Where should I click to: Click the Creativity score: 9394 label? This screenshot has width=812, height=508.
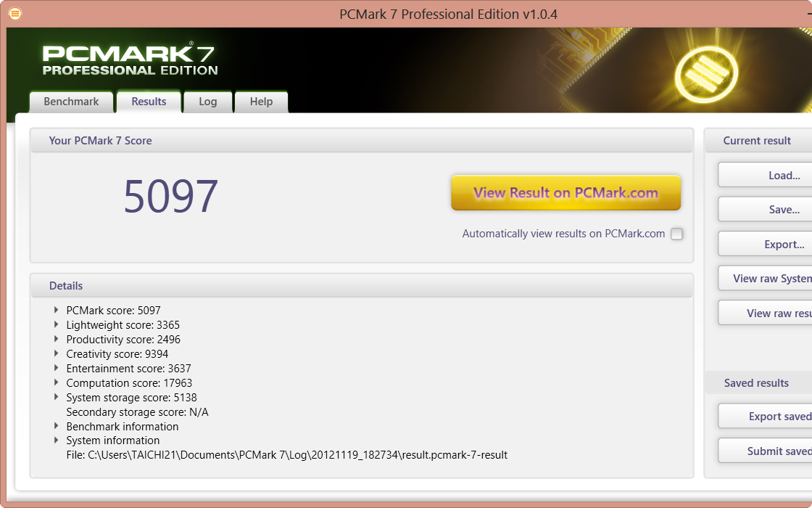click(117, 354)
